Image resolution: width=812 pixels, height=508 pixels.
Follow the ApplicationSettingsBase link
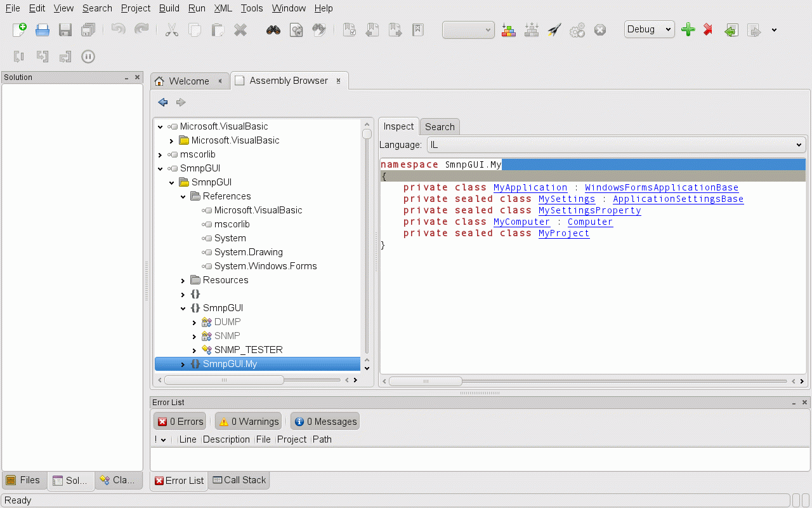tap(678, 199)
